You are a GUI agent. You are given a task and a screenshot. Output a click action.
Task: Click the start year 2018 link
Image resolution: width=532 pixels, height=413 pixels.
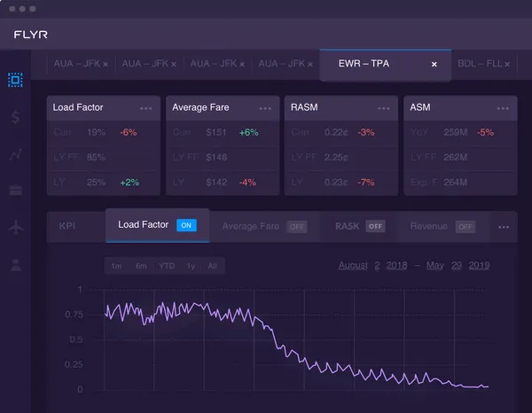pos(396,265)
